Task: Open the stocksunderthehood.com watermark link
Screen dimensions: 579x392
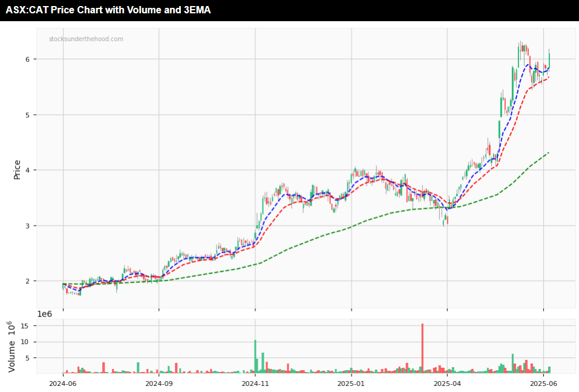Action: (x=86, y=39)
